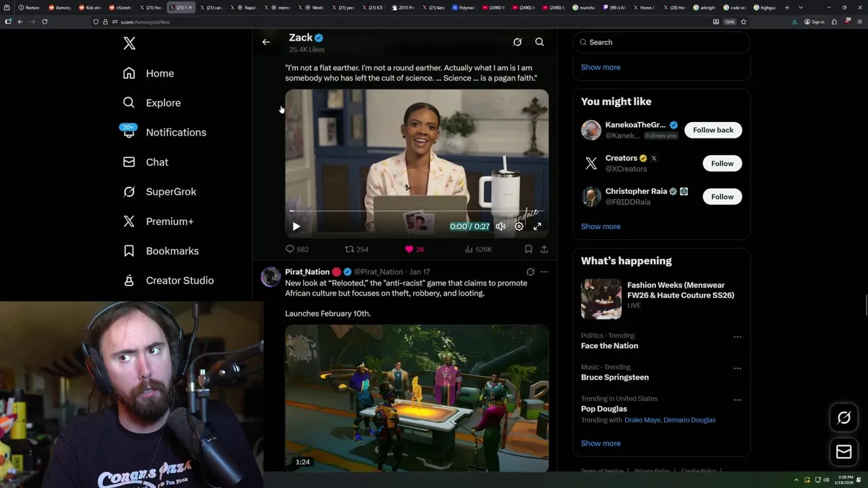The width and height of the screenshot is (868, 488).
Task: Enter fullscreen on the video
Action: (x=537, y=226)
